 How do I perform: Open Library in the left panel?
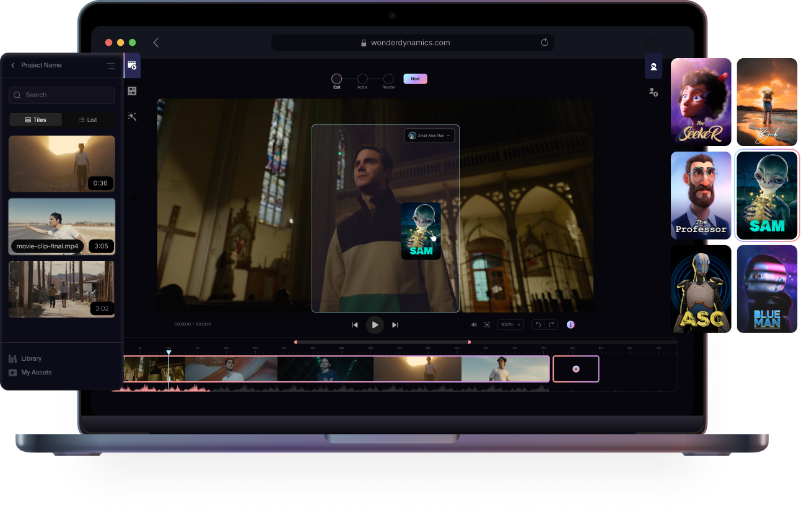point(26,358)
